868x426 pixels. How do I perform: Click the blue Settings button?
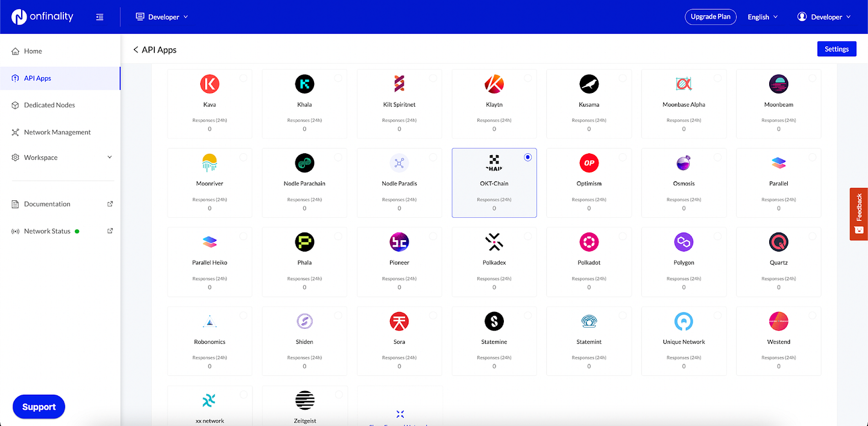(x=837, y=49)
